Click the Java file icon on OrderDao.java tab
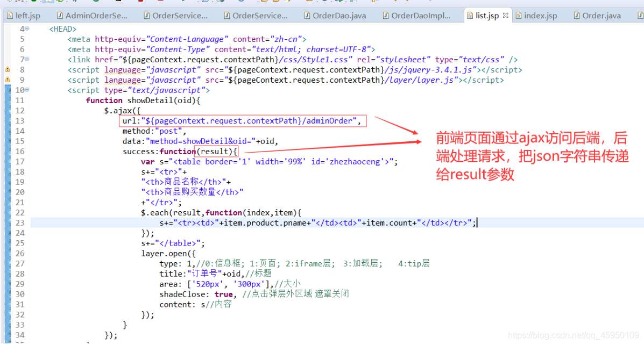Image resolution: width=644 pixels, height=345 pixels. (307, 16)
